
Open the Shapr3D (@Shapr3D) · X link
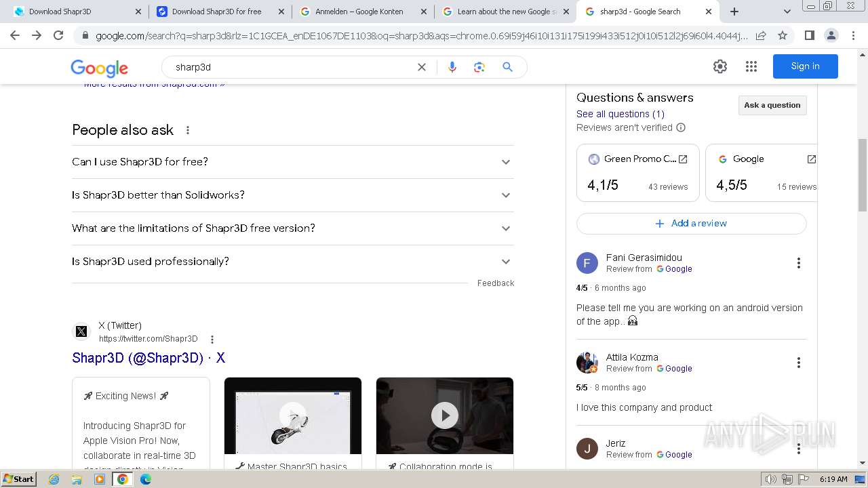(x=149, y=358)
